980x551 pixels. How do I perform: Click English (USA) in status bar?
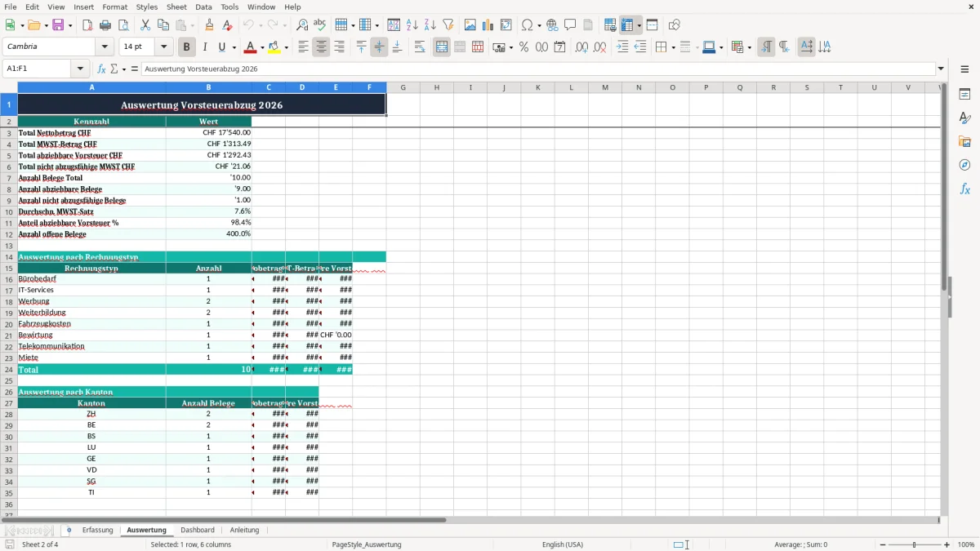click(x=563, y=544)
